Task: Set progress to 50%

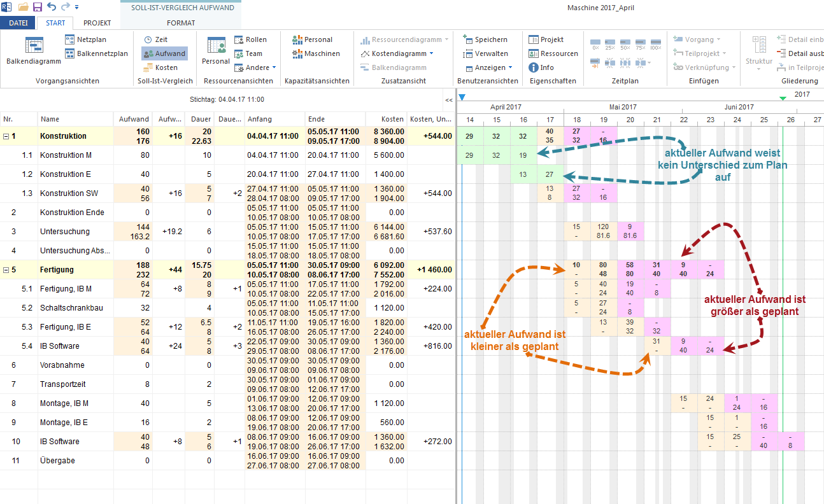Action: click(x=625, y=45)
